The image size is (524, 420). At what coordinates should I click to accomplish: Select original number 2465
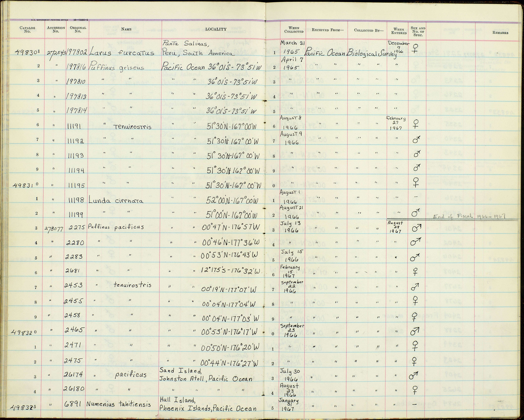point(74,330)
